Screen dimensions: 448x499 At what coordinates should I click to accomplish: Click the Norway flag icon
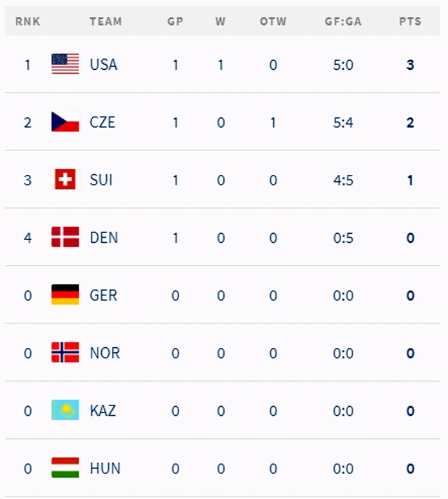[65, 352]
